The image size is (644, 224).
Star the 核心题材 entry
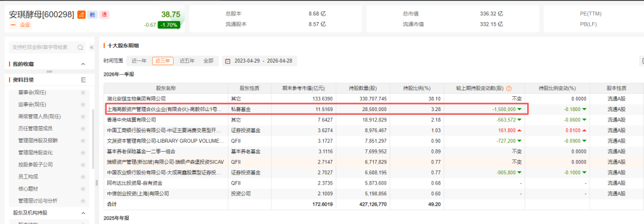[83, 189]
